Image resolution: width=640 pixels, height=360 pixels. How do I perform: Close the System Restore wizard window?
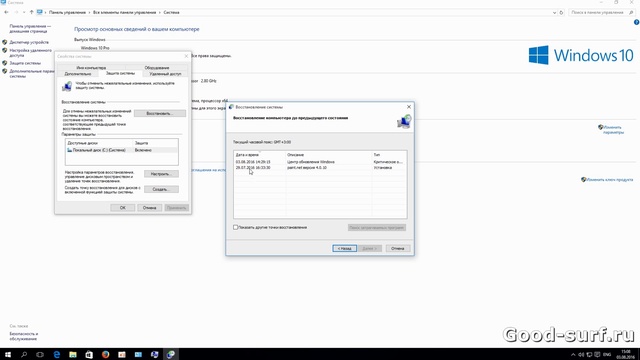coord(409,107)
